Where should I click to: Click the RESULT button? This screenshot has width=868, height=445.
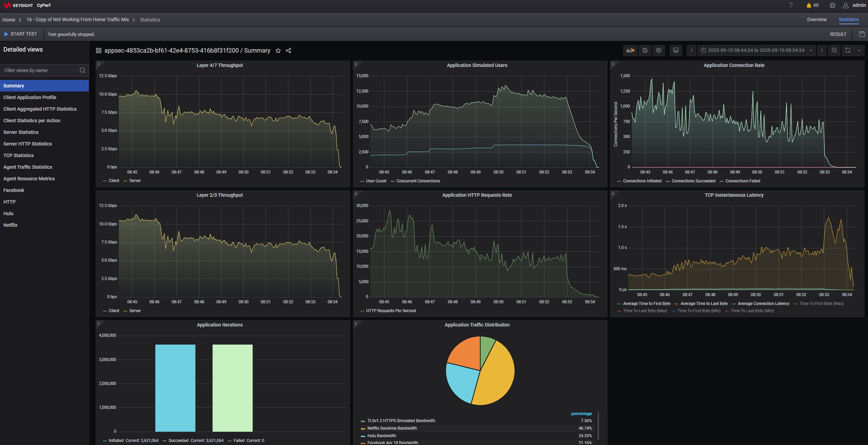tap(838, 34)
